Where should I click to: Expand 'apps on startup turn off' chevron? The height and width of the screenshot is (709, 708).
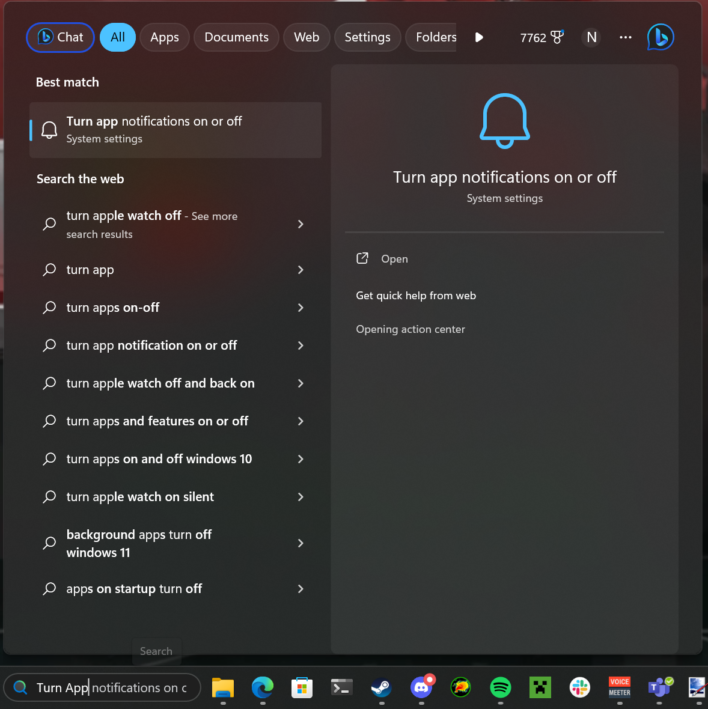pyautogui.click(x=301, y=589)
